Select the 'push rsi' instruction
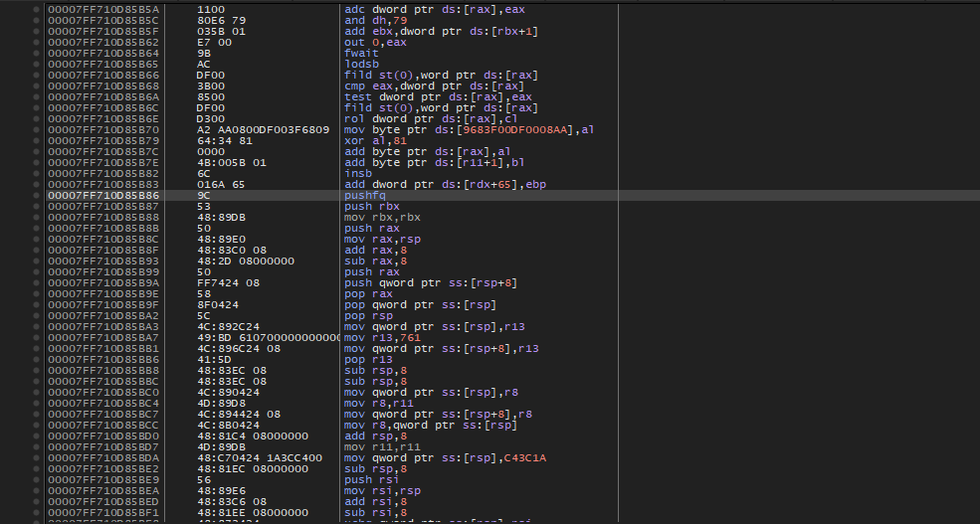Viewport: 980px width, 524px height. tap(365, 479)
